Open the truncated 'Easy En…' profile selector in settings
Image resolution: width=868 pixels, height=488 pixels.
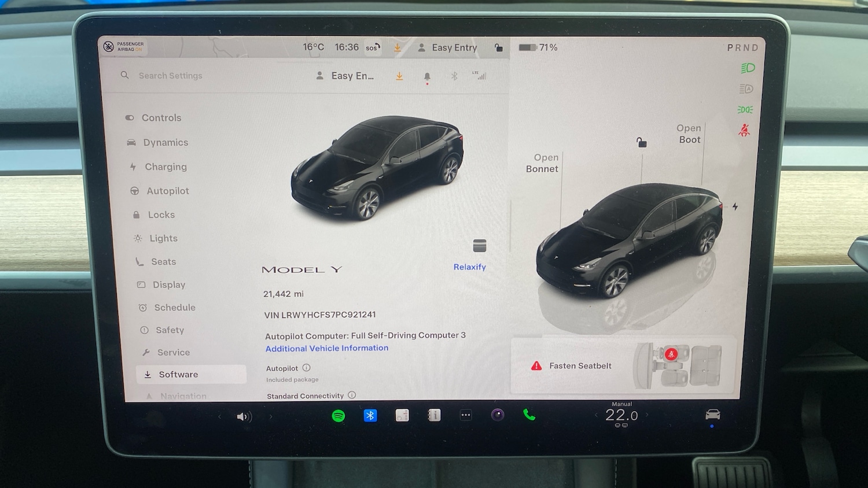coord(345,76)
